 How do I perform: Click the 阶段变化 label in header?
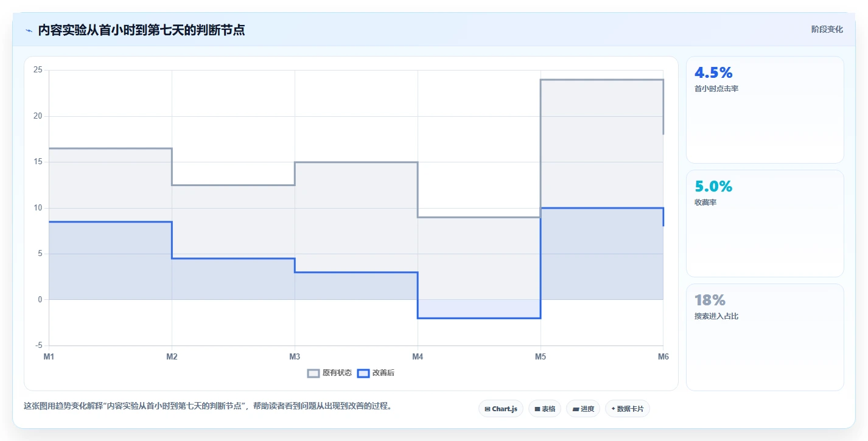click(827, 29)
